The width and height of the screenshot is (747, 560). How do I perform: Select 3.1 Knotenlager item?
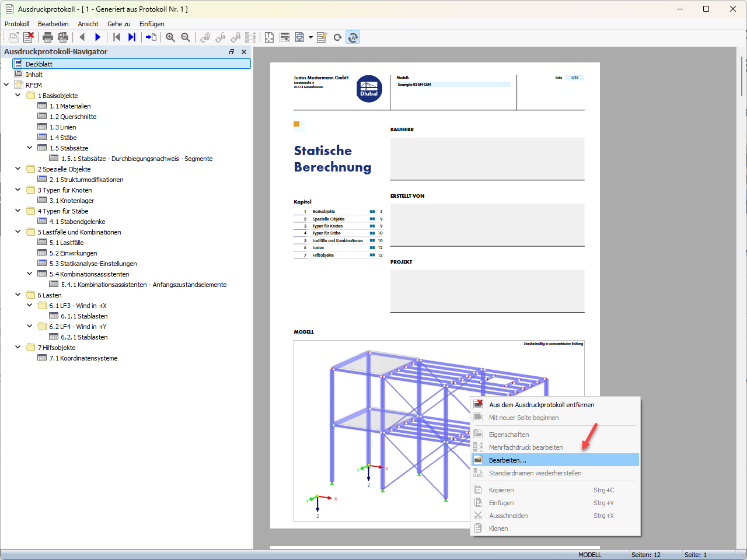[72, 201]
